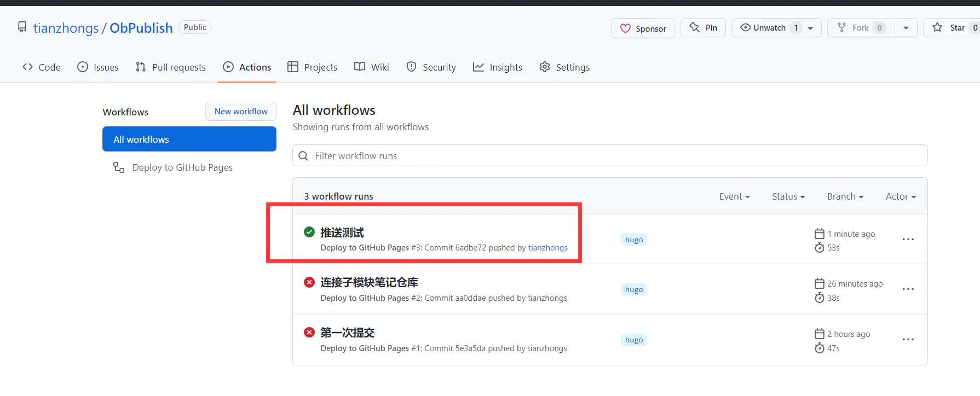Screen dimensions: 980x396
Task: Open the Branch filter dropdown
Action: pos(845,196)
